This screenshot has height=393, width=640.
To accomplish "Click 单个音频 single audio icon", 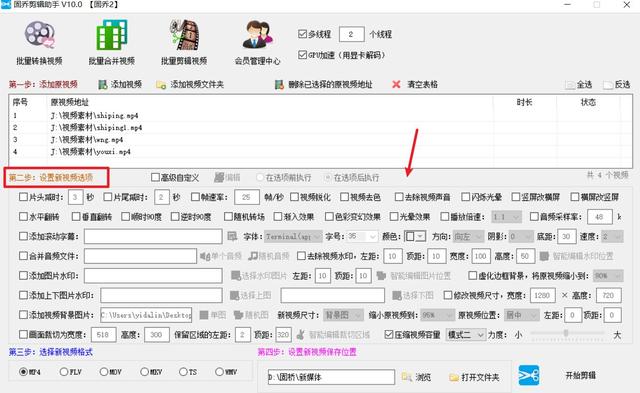I will (205, 256).
